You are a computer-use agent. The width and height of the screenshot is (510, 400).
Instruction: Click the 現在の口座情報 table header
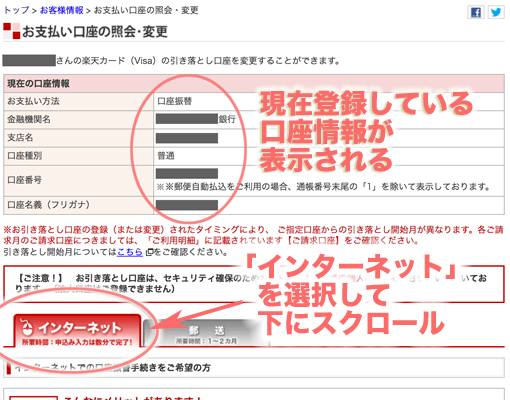254,84
